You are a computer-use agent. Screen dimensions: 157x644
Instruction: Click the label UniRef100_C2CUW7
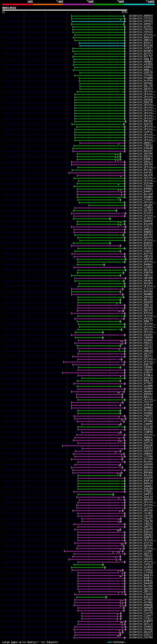(x=141, y=551)
